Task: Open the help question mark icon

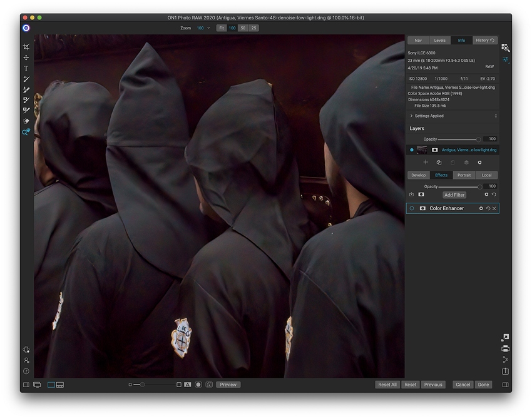Action: coord(26,371)
